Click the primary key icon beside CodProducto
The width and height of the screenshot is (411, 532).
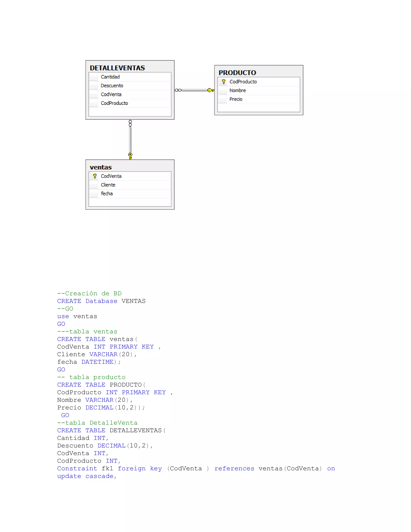223,82
